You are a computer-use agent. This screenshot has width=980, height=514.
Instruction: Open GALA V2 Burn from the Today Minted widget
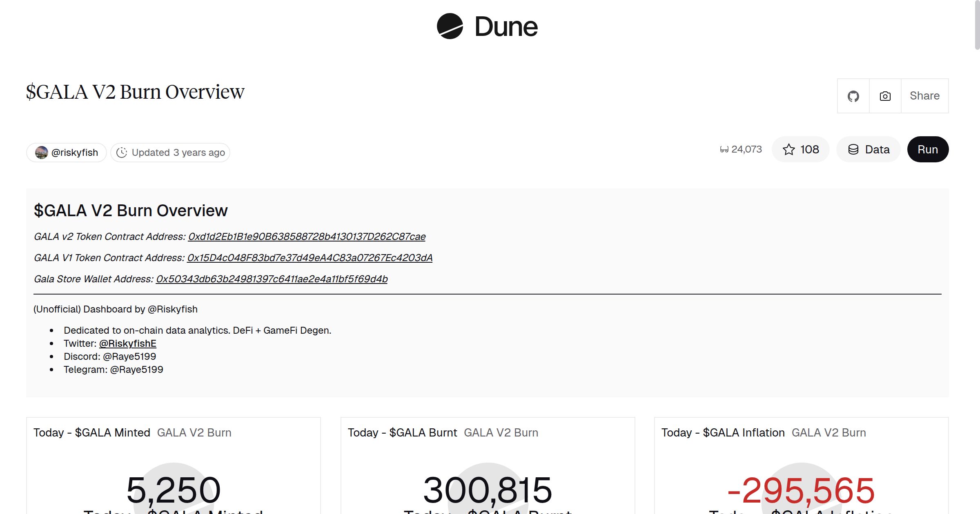coord(194,432)
